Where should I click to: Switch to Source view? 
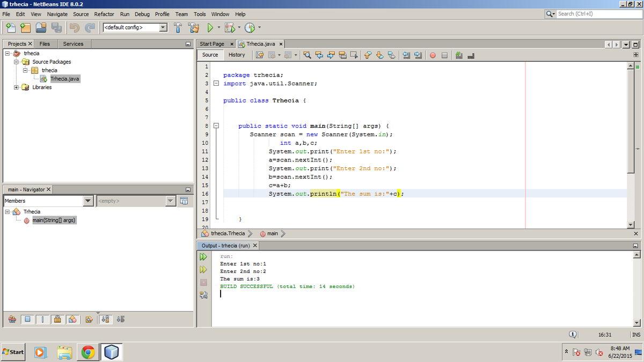point(210,55)
